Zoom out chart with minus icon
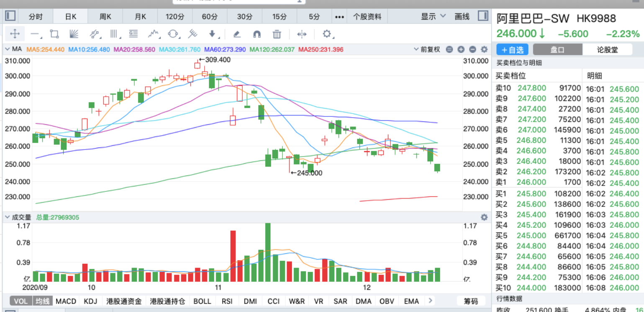The width and height of the screenshot is (644, 312). [472, 49]
